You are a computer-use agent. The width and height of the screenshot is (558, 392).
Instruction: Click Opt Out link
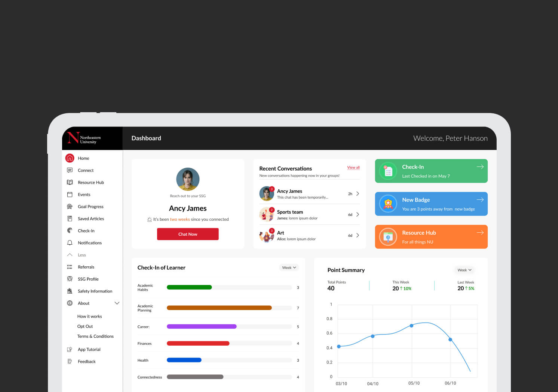pyautogui.click(x=85, y=326)
